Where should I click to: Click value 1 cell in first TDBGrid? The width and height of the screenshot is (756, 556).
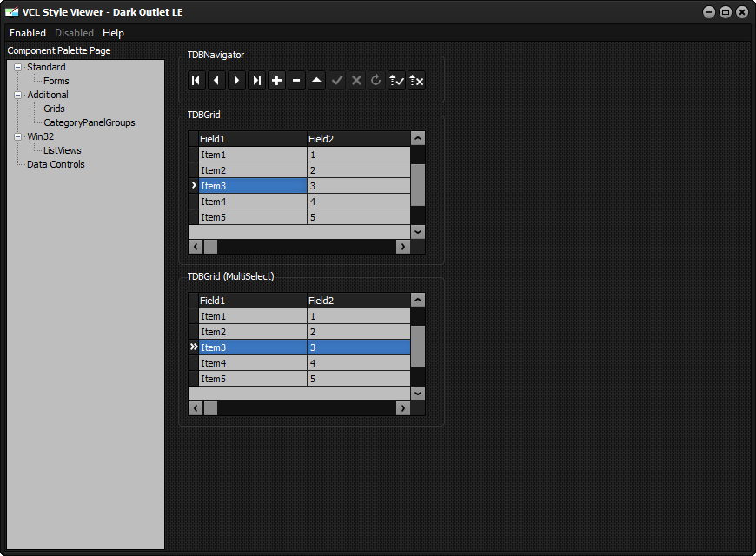pos(359,155)
